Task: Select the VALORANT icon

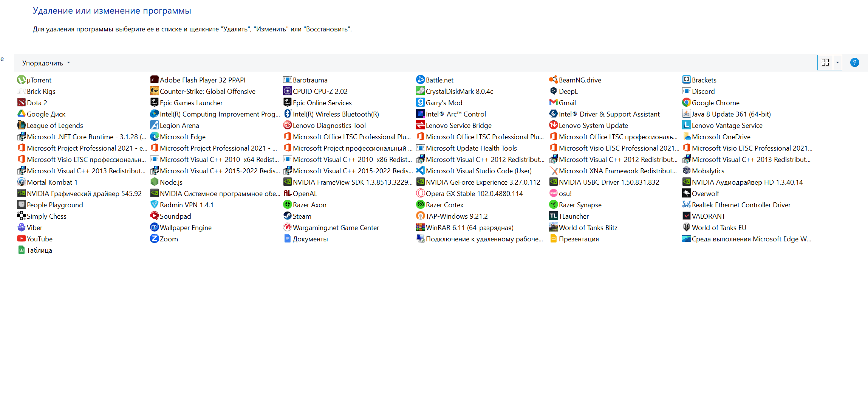Action: (687, 216)
